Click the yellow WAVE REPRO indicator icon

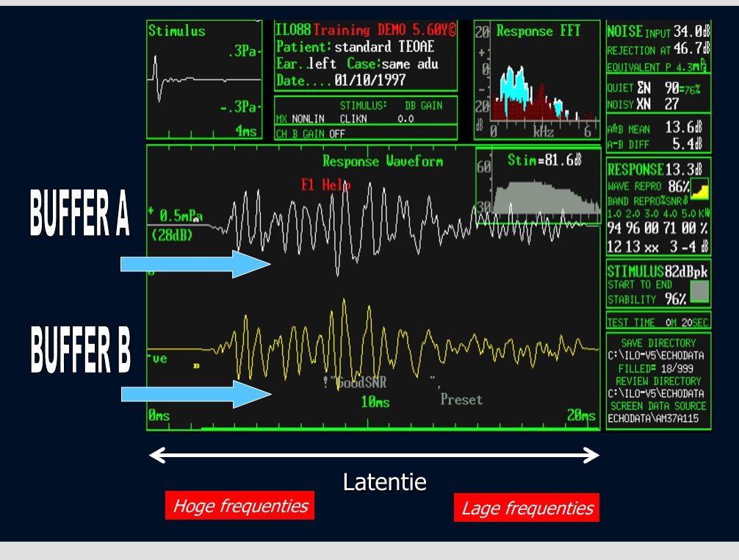[x=699, y=188]
